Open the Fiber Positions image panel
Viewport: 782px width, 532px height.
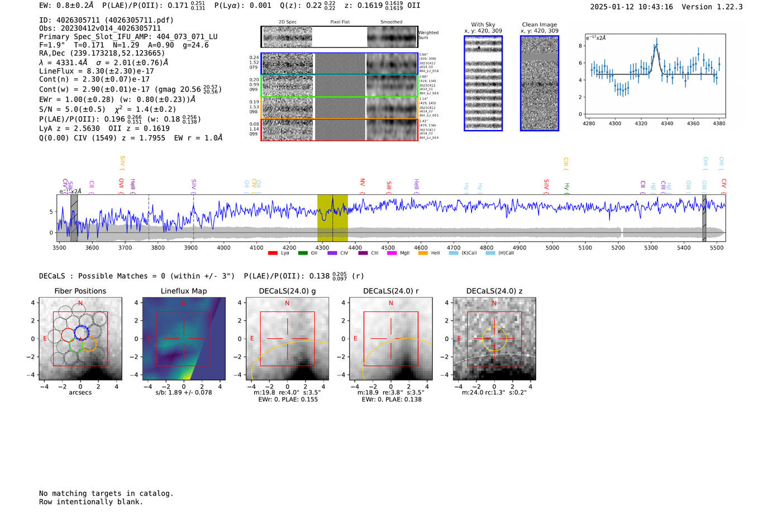coord(80,338)
